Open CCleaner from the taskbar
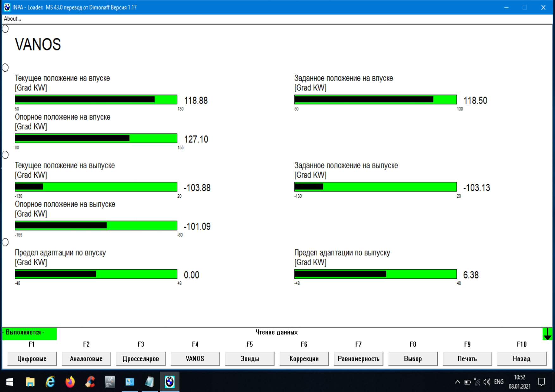The width and height of the screenshot is (555, 392). 90,382
